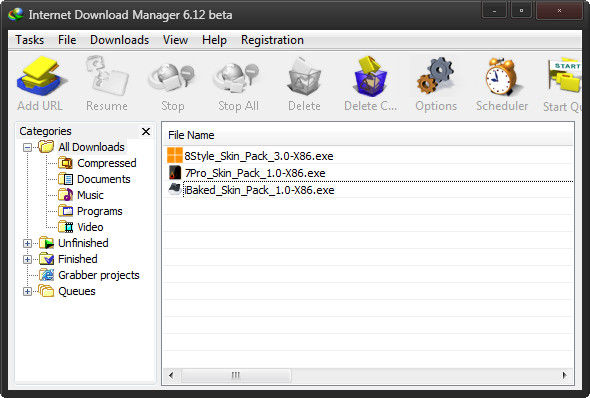The image size is (590, 398).
Task: Open the Downloads menu
Action: 120,40
